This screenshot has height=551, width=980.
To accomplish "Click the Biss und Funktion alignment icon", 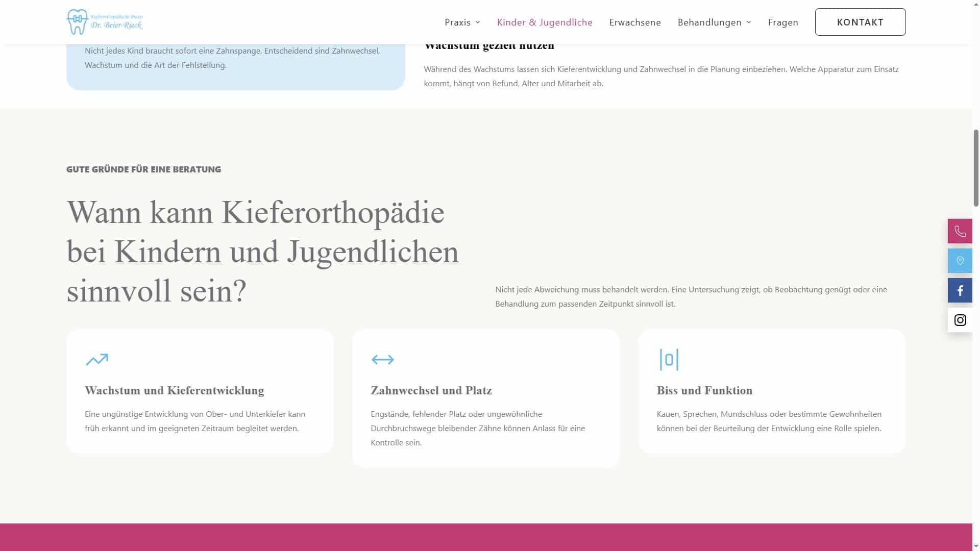I will [669, 360].
